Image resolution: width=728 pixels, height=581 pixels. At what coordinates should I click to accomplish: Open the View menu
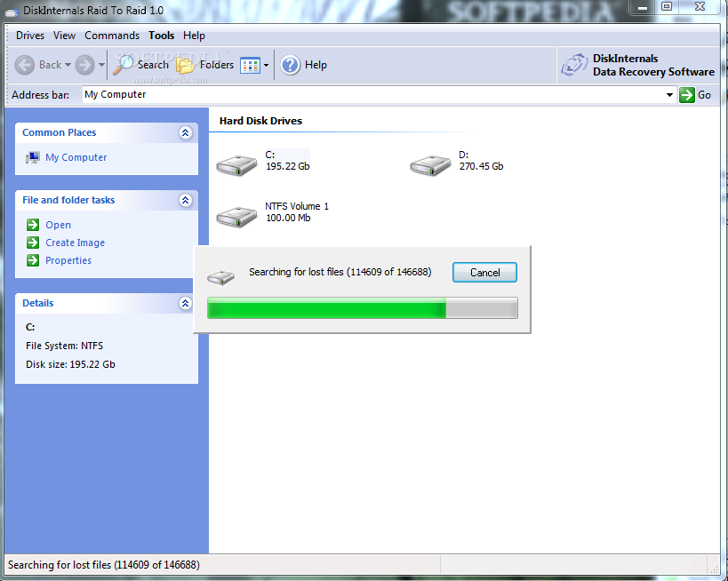pyautogui.click(x=64, y=36)
